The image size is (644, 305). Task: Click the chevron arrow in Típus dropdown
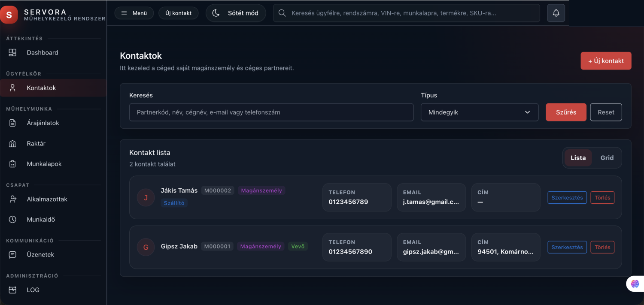528,112
